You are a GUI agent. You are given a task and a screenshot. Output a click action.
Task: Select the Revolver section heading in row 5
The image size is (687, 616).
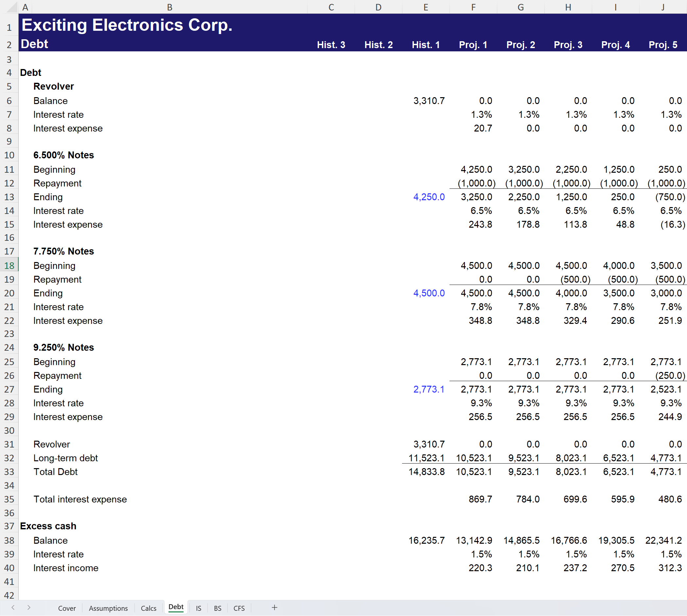tap(53, 86)
